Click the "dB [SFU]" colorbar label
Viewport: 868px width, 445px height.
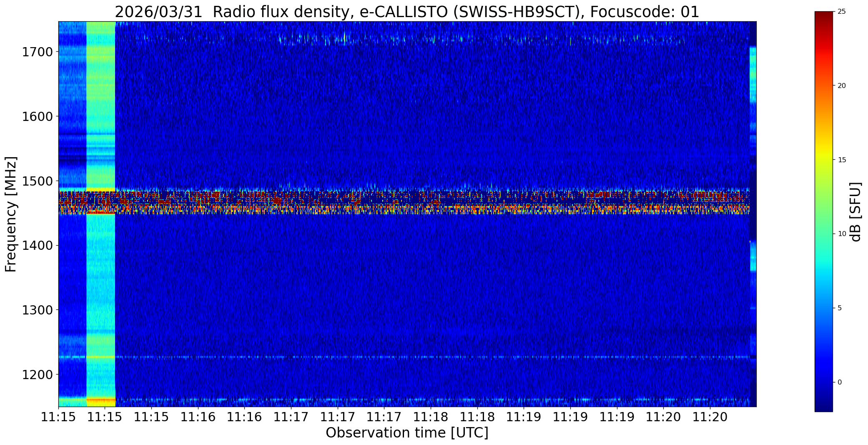[855, 212]
